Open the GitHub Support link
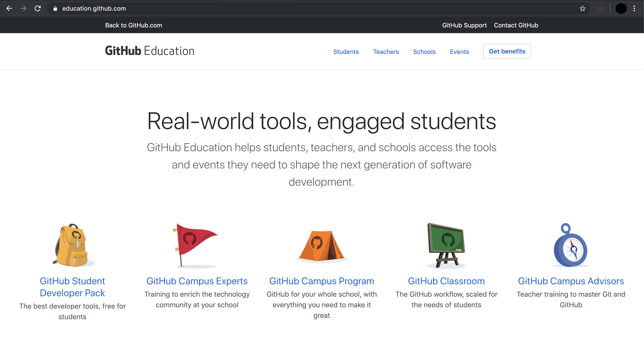 (x=464, y=25)
